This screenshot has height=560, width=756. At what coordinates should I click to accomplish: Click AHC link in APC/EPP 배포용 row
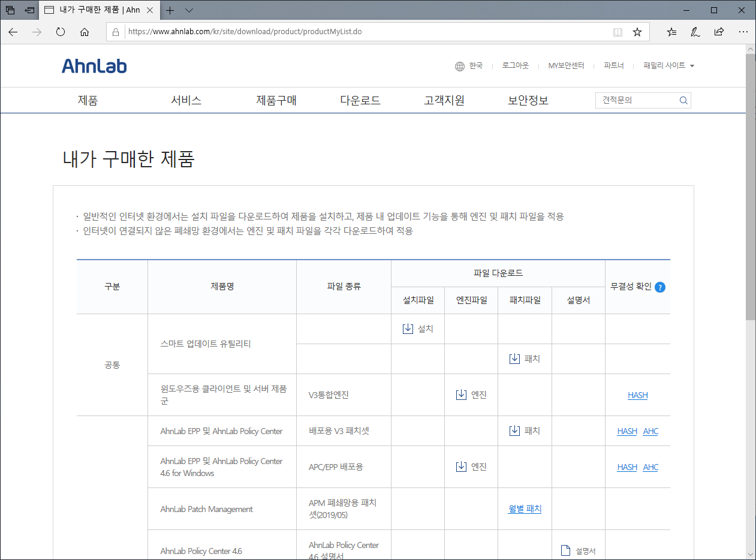(650, 467)
